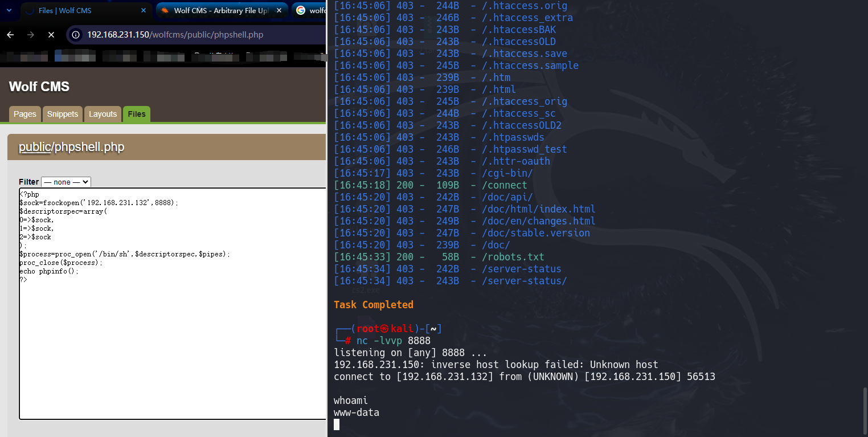The width and height of the screenshot is (868, 437).
Task: Open the Snippets tab in Wolf CMS
Action: pos(63,114)
